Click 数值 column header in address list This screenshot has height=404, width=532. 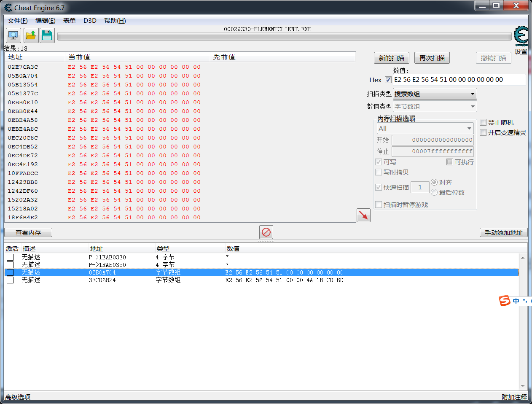[x=233, y=249]
